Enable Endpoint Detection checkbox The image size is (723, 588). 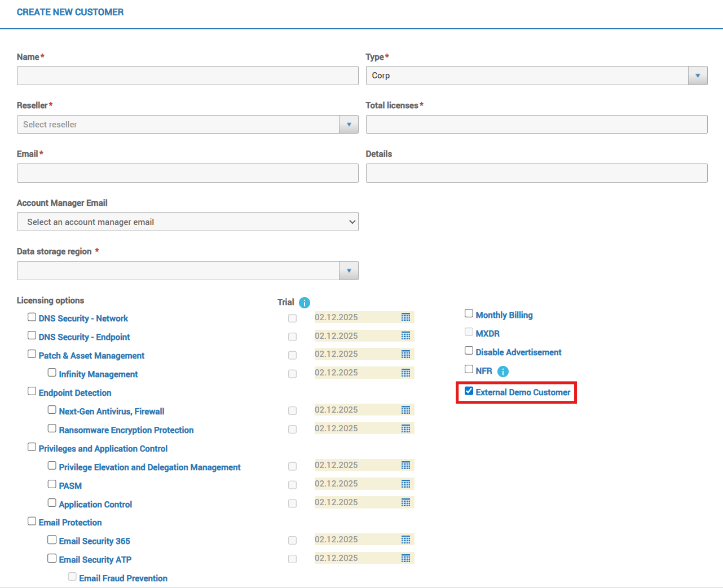[x=32, y=391]
